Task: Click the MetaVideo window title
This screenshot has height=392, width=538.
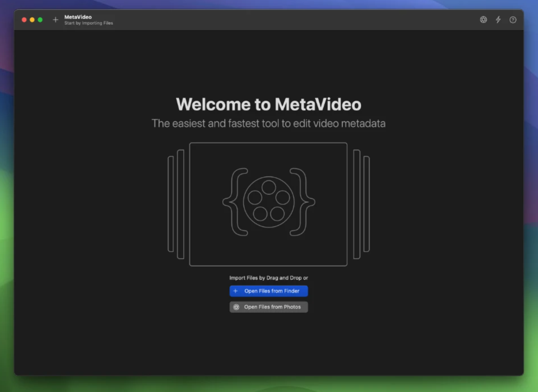Action: coord(78,17)
